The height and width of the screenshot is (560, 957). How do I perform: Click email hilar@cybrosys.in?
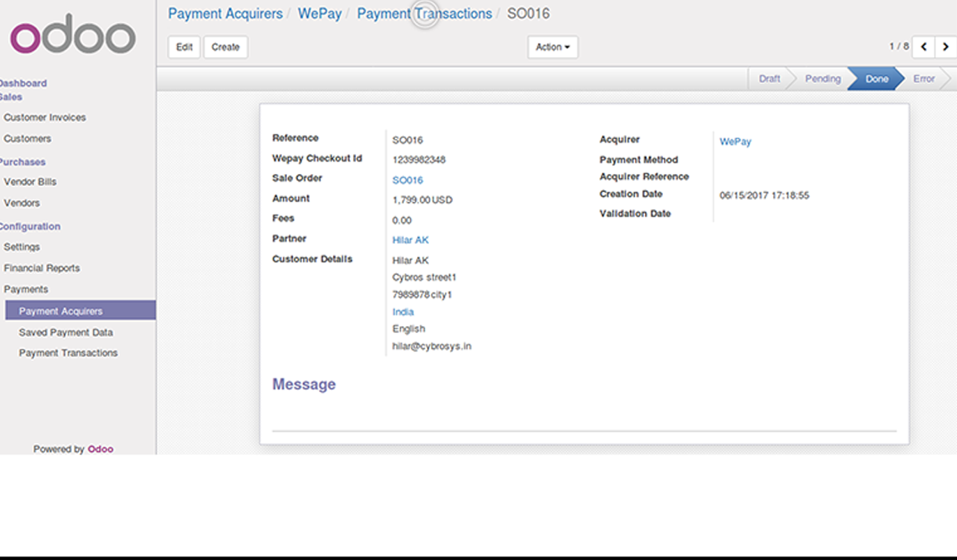[432, 345]
